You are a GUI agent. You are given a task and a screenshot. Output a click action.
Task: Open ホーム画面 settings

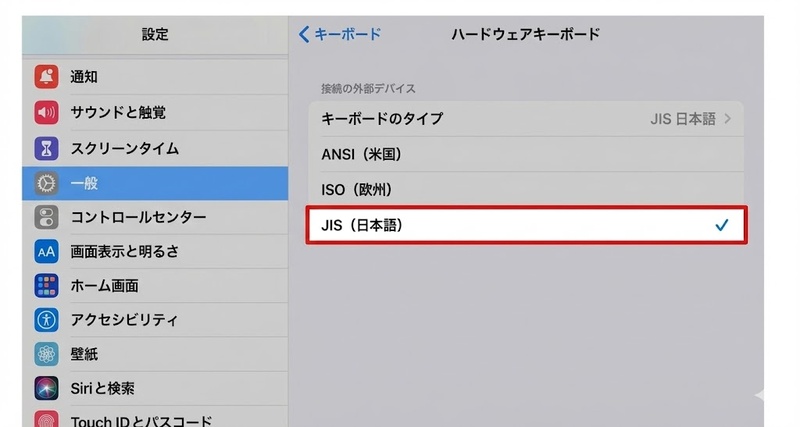(x=155, y=286)
